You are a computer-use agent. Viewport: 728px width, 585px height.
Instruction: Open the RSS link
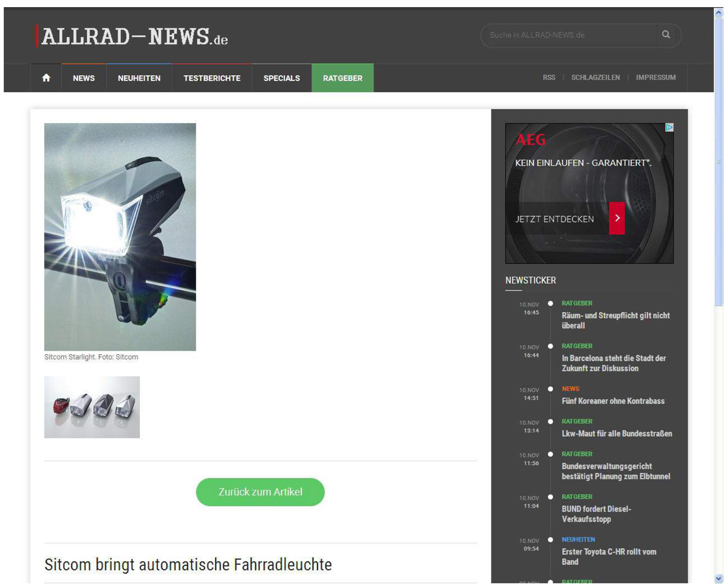[549, 77]
